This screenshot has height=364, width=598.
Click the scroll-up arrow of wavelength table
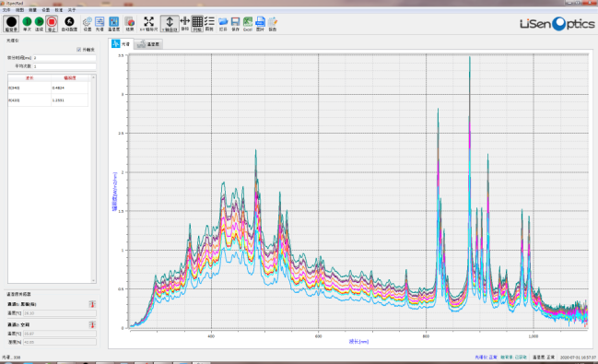coord(93,77)
